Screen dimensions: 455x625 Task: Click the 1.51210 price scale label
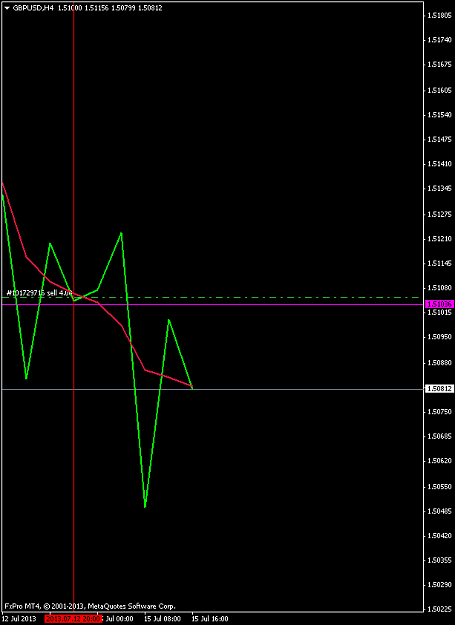point(440,239)
